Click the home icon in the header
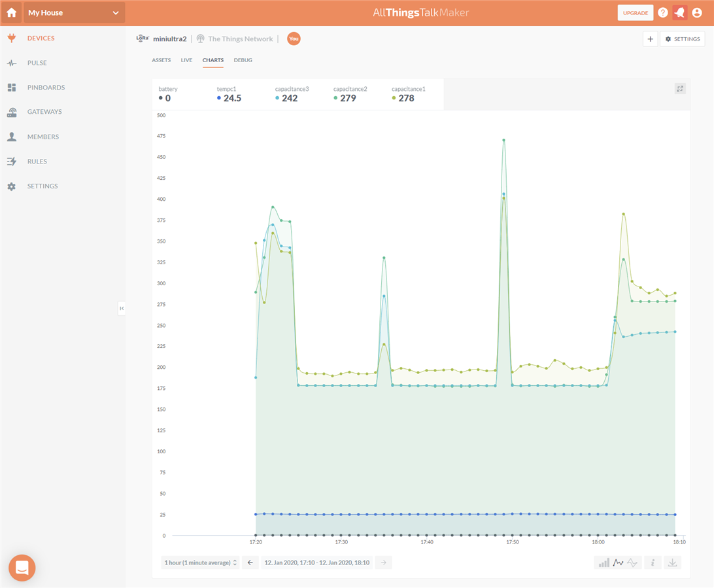This screenshot has height=588, width=714. tap(11, 12)
